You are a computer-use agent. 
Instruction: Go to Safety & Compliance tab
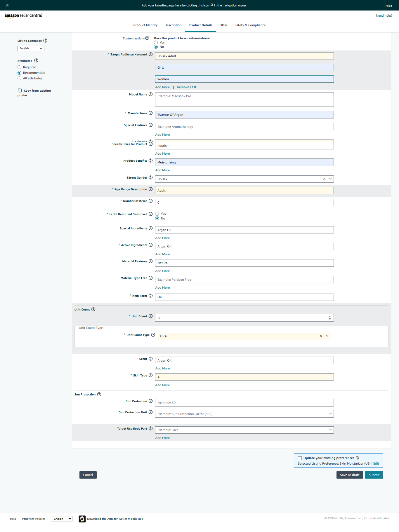point(250,25)
